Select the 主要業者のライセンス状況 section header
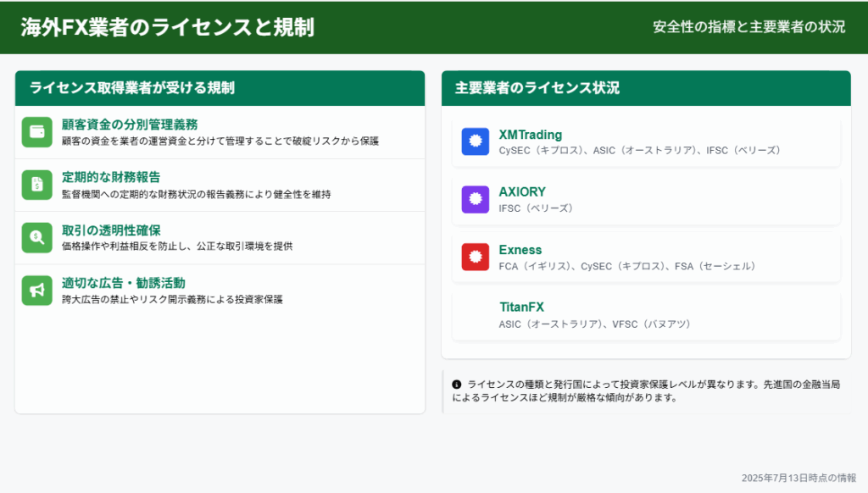Viewport: 868px width, 493px height. pyautogui.click(x=537, y=88)
